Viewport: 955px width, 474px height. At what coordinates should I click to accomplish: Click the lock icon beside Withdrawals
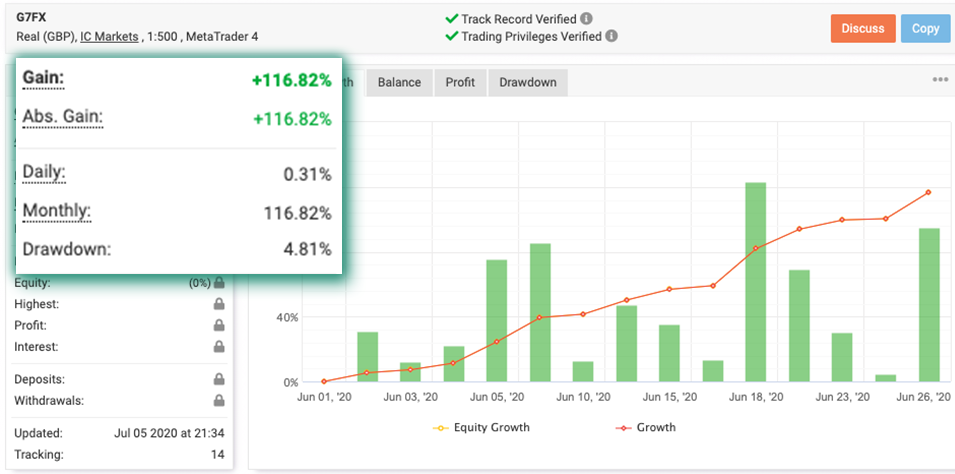coord(218,401)
